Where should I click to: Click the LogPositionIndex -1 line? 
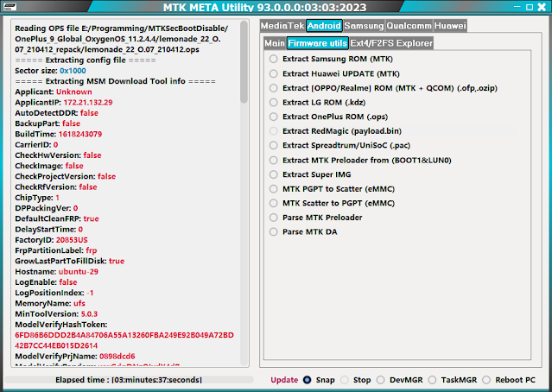(54, 293)
